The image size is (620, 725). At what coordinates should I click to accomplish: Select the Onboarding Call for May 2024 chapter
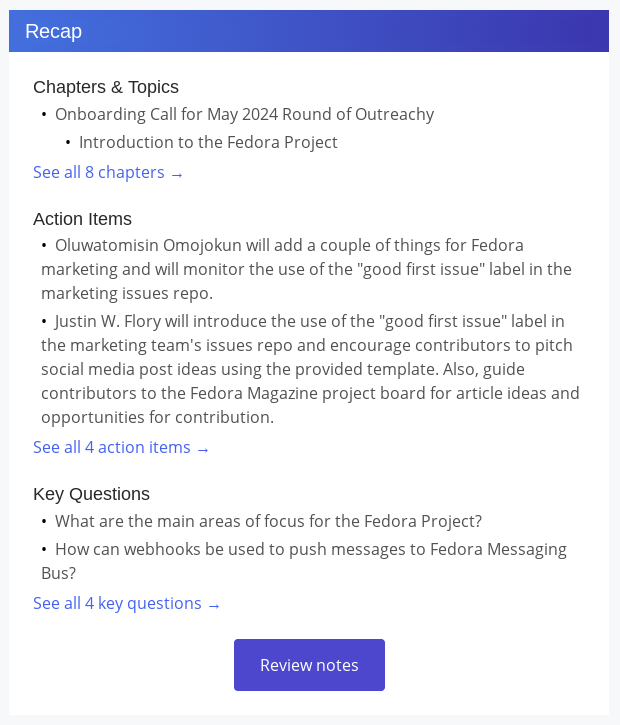coord(245,114)
